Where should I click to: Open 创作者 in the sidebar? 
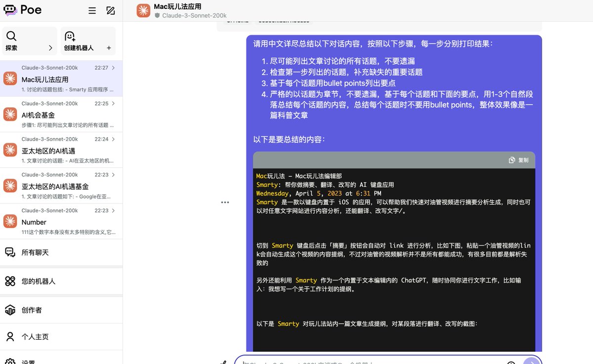tap(61, 310)
